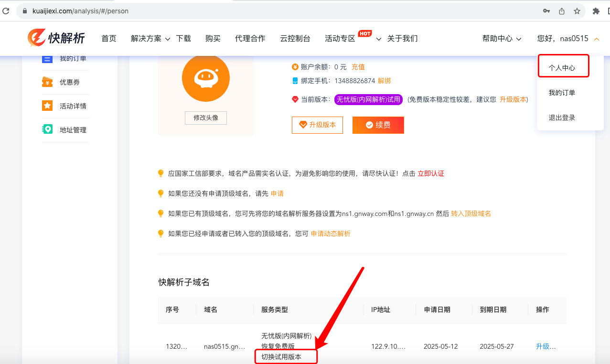The image size is (610, 364).
Task: Reload the page with browser refresh icon
Action: [6, 11]
